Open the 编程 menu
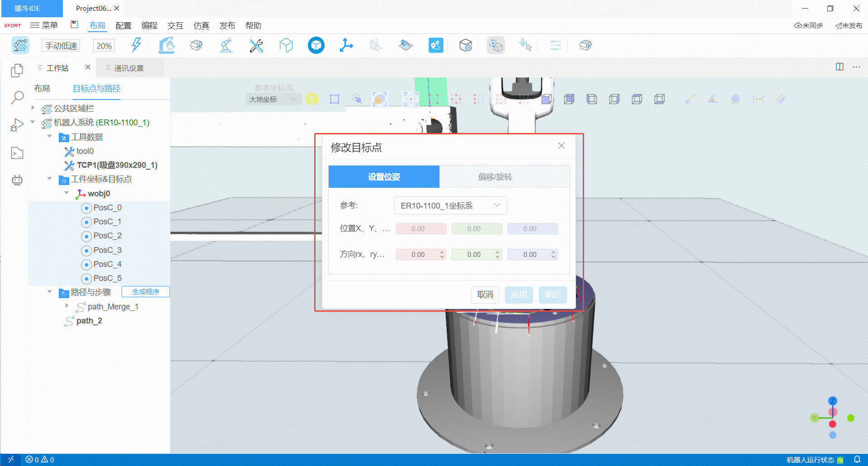The height and width of the screenshot is (466, 868). coord(149,26)
